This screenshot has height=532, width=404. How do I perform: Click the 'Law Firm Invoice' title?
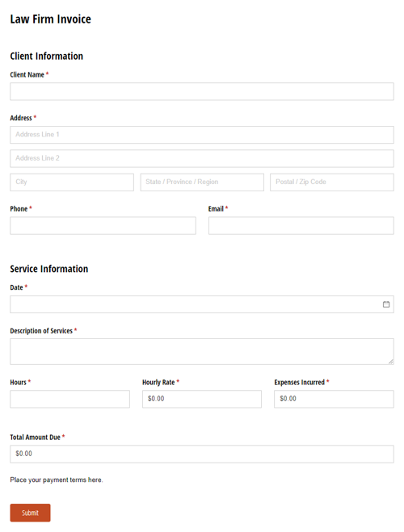tap(51, 19)
